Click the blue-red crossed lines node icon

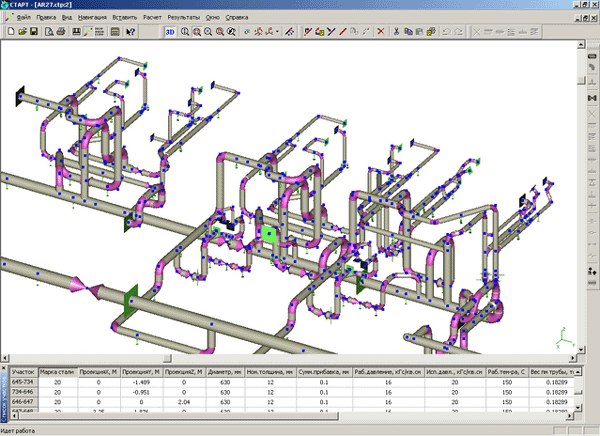(x=331, y=32)
